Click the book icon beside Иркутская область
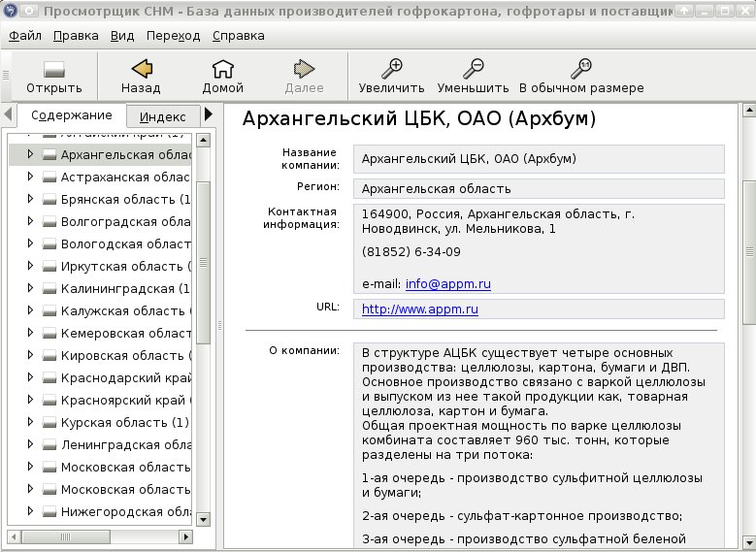This screenshot has width=756, height=552. 49,266
